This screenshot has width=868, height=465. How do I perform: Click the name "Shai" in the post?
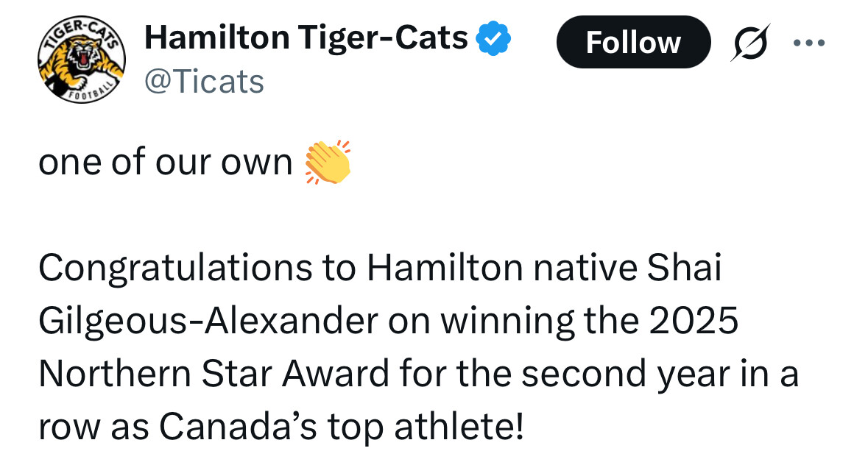[x=684, y=269]
